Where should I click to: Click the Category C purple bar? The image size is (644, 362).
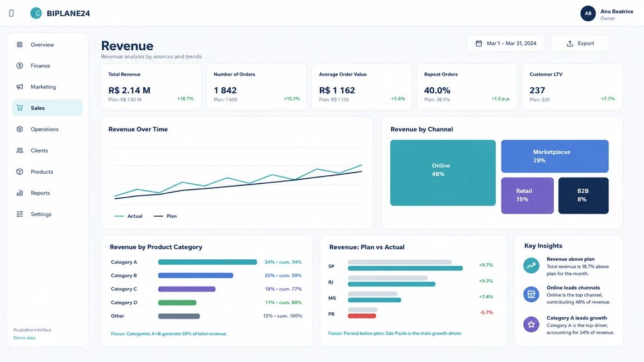click(x=187, y=289)
